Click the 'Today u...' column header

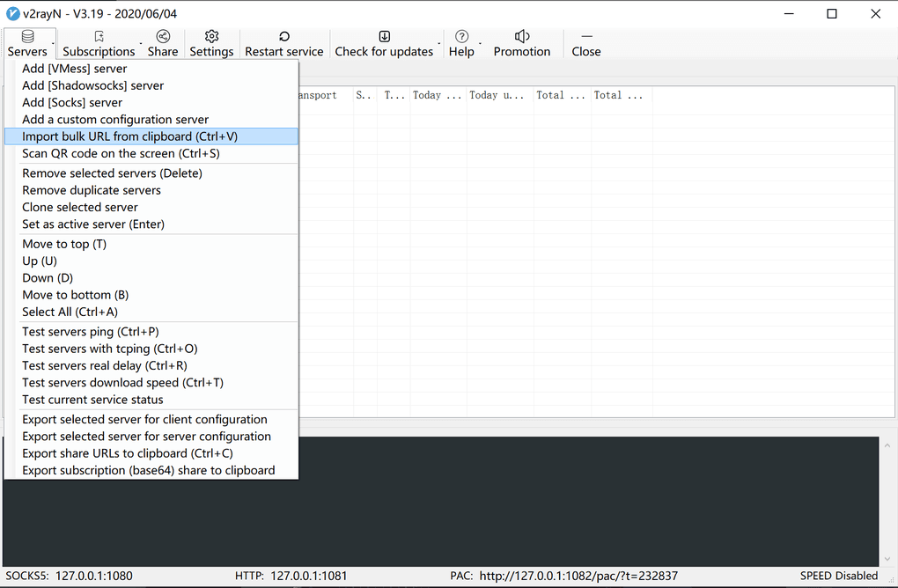500,95
